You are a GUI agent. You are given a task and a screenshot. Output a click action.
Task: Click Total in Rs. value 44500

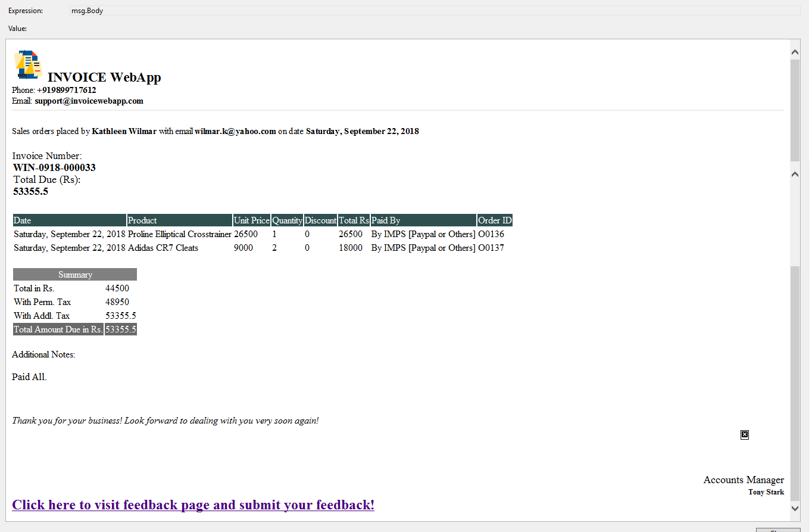(121, 288)
